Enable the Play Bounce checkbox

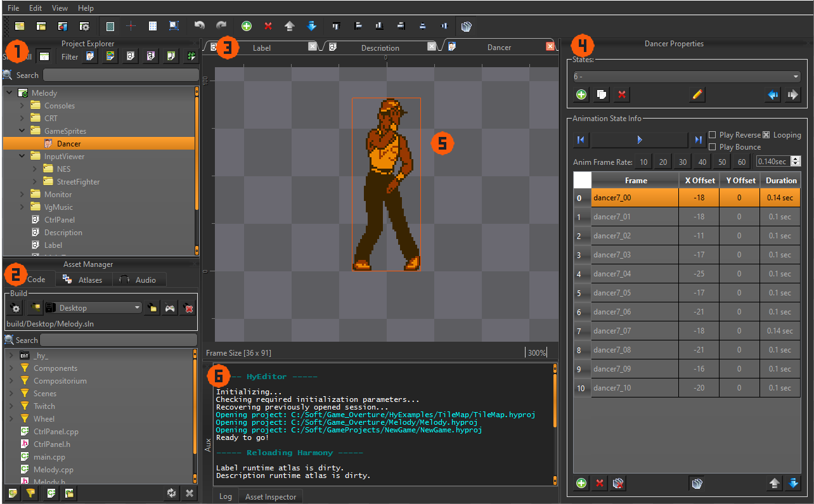713,146
